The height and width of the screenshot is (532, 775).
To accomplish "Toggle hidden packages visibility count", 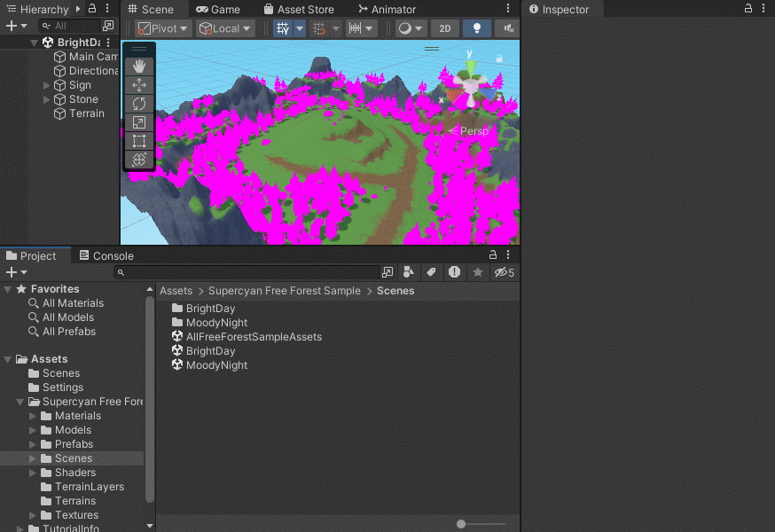I will pos(505,272).
